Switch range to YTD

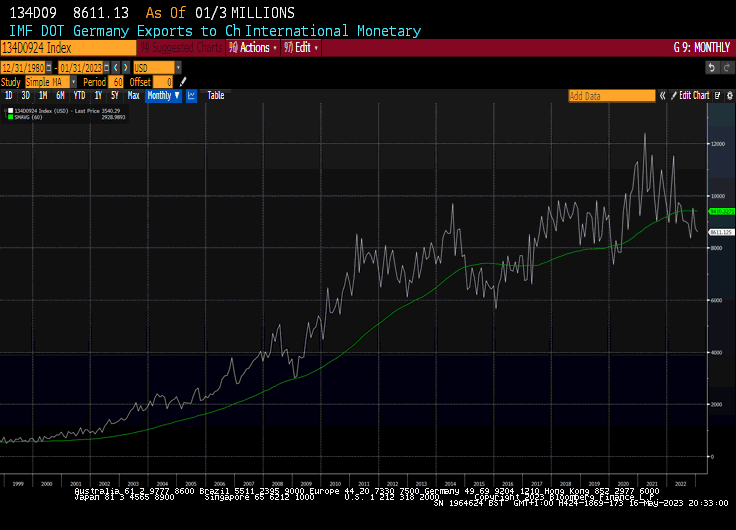point(79,96)
